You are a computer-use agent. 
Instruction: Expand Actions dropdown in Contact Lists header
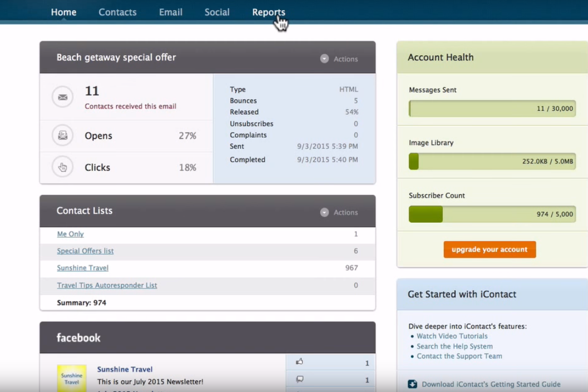[x=339, y=212]
